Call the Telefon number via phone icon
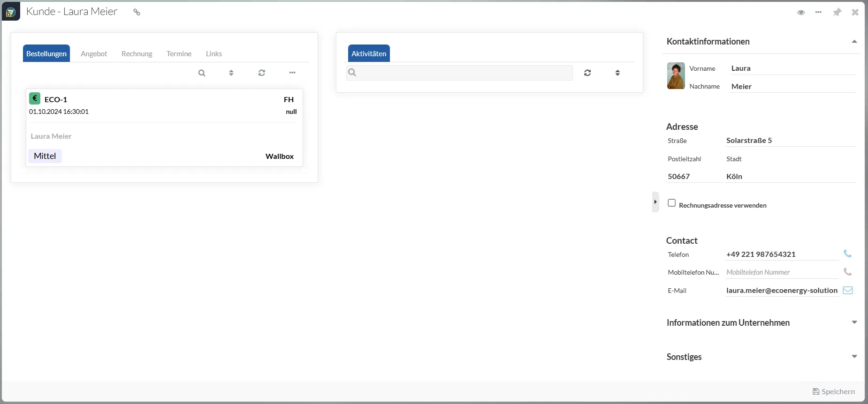Viewport: 868px width, 404px height. [847, 254]
